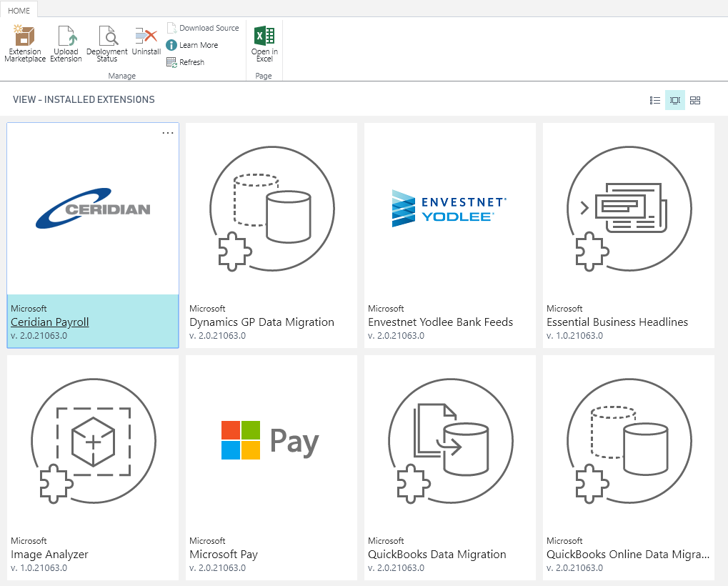This screenshot has height=586, width=728.
Task: Click Image Analyzer version v. 1.0.21063.0
Action: 39,567
